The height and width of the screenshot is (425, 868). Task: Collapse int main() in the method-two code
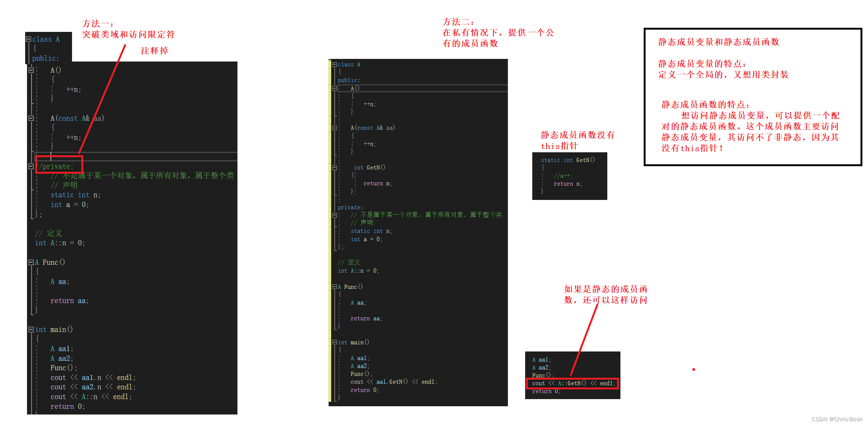(x=335, y=342)
